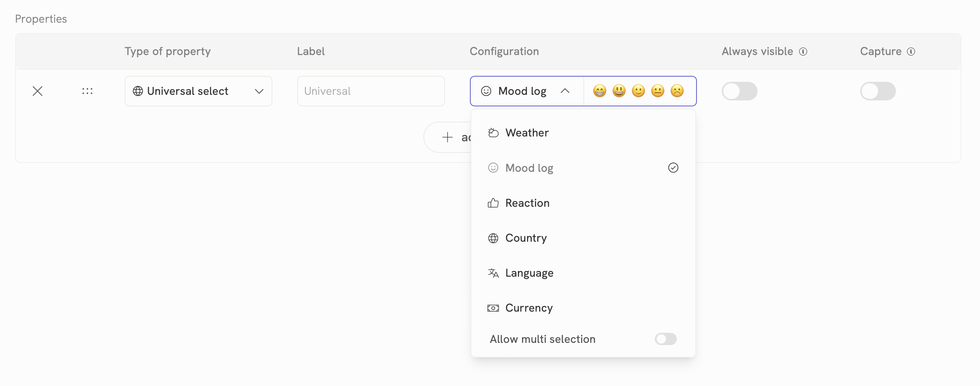Click the Always visible info icon

(803, 52)
